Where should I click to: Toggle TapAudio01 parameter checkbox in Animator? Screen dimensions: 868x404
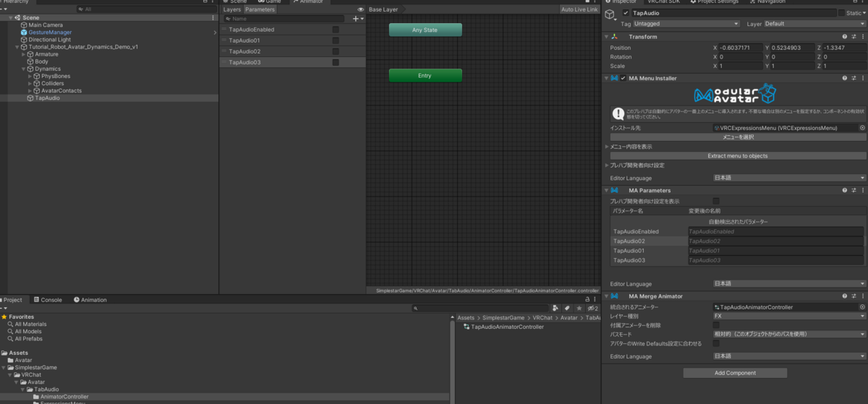[x=336, y=40]
